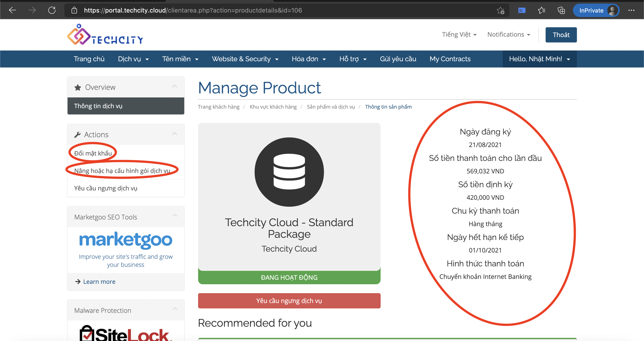Click the registration date 21/08/2021
Image resolution: width=644 pixels, height=341 pixels.
click(x=485, y=145)
